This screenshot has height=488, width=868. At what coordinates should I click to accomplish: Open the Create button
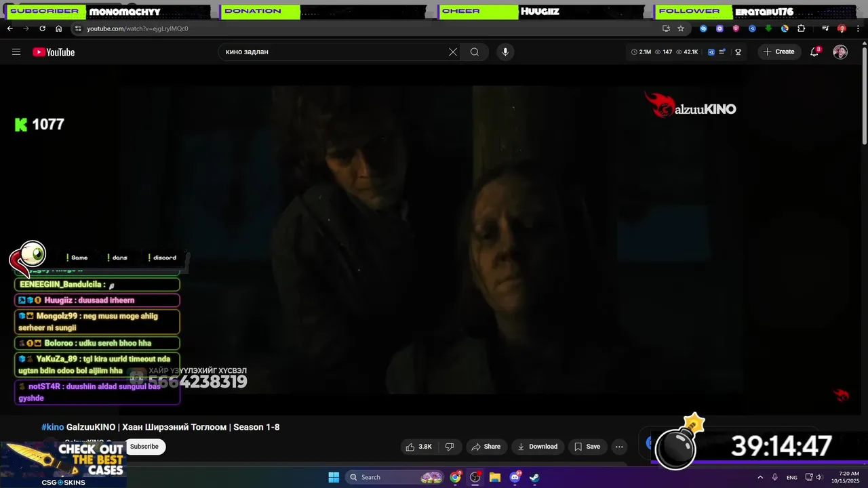(x=779, y=52)
